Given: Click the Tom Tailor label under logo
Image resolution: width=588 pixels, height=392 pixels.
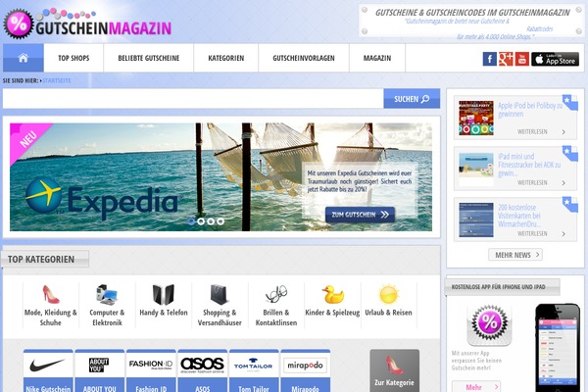Looking at the screenshot, I should coord(254,389).
